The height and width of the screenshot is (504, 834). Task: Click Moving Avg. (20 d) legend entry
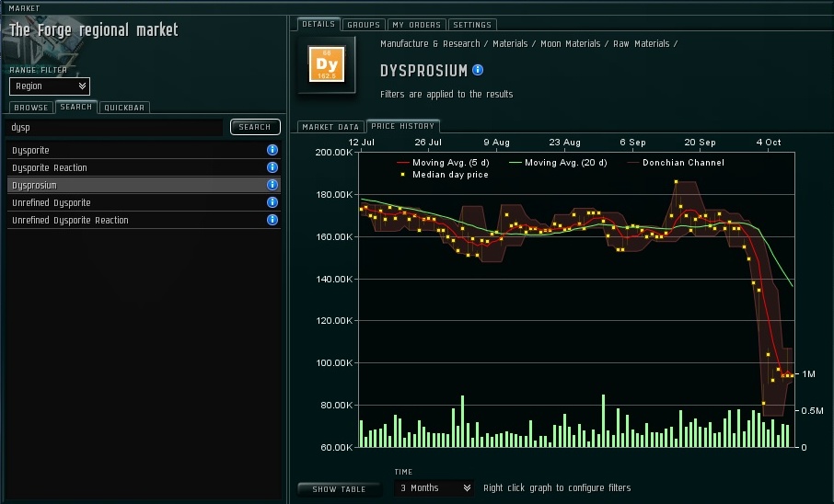[558, 163]
